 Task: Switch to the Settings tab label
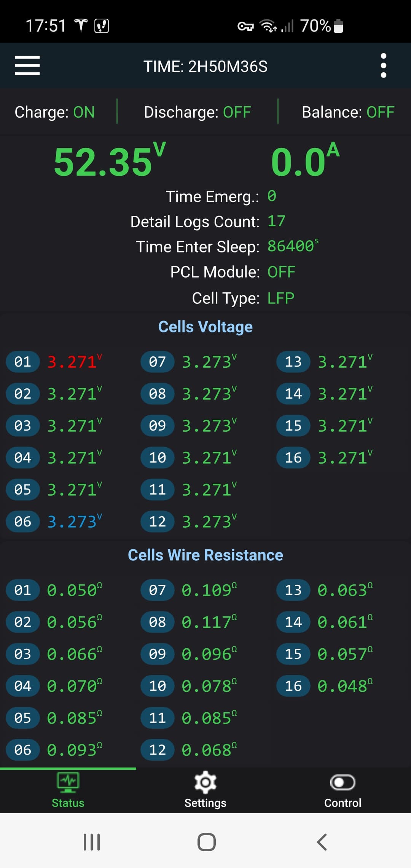pyautogui.click(x=205, y=803)
